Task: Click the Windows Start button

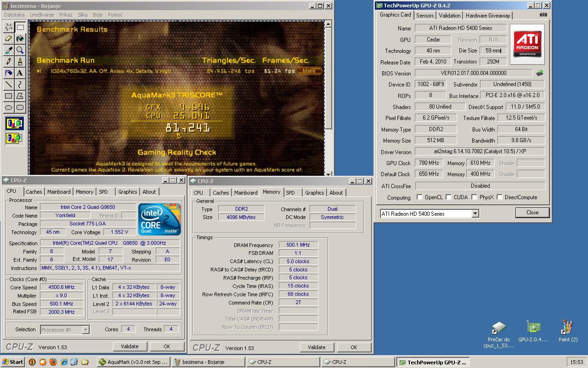Action: tap(13, 362)
